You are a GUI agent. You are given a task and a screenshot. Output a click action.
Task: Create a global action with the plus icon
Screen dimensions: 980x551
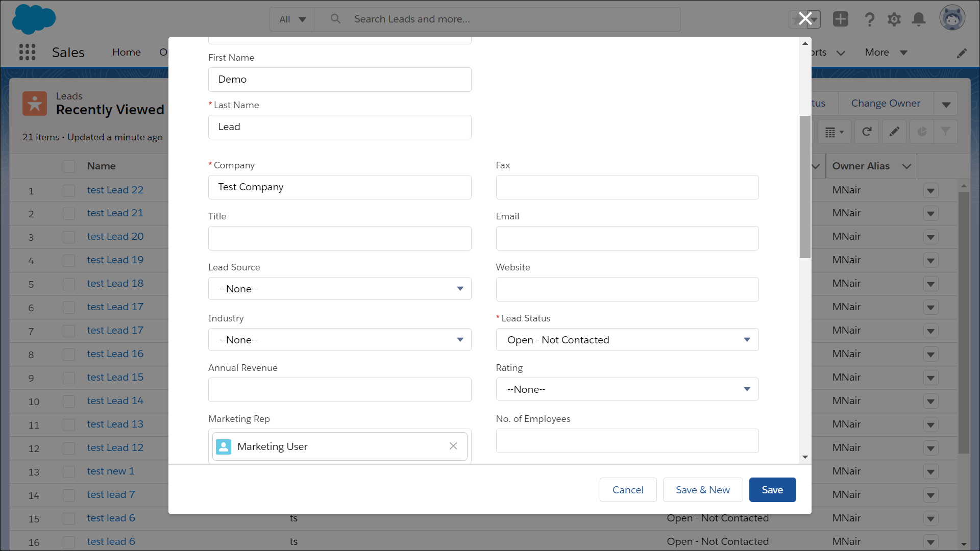841,19
